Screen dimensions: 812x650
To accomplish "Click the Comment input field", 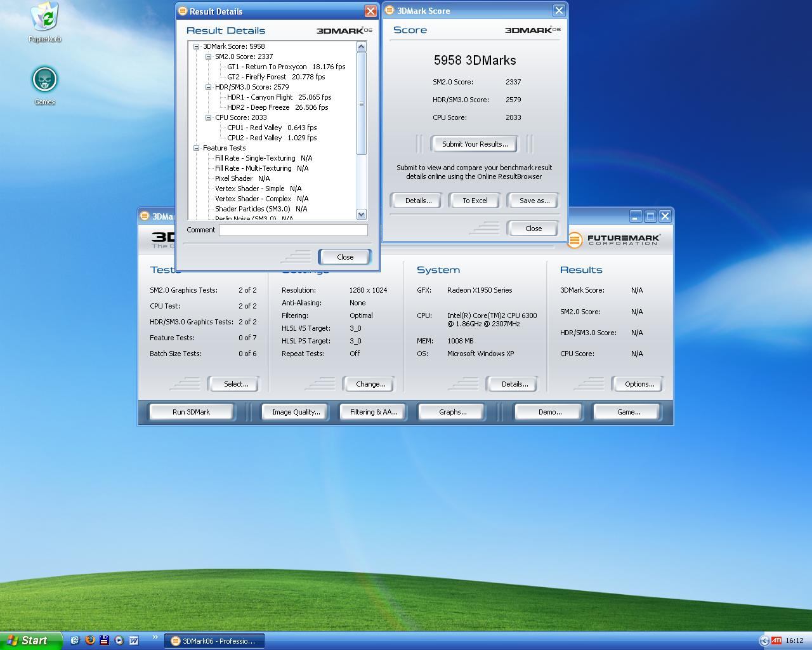I will coord(293,230).
